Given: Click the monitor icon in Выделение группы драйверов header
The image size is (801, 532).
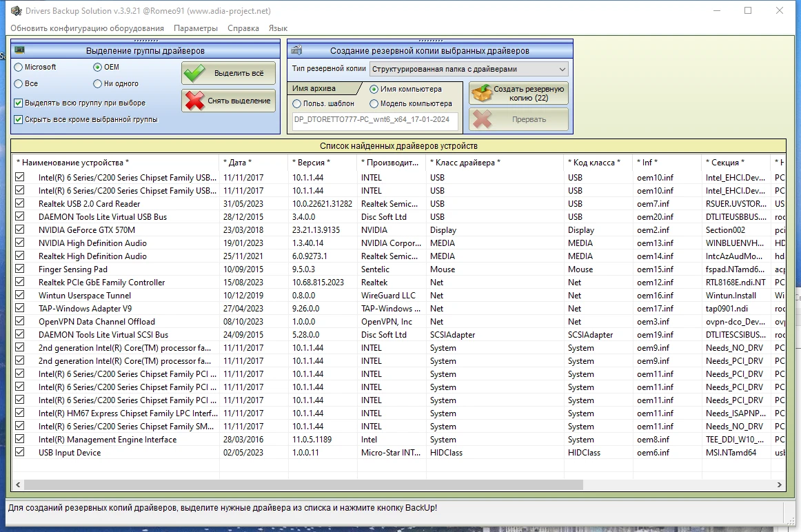Looking at the screenshot, I should coord(20,50).
